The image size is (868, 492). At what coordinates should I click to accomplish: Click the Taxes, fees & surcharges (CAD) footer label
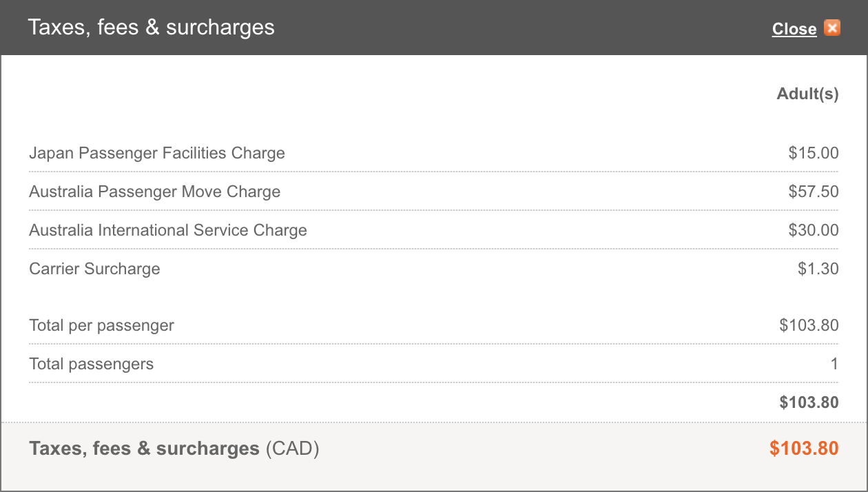(174, 449)
